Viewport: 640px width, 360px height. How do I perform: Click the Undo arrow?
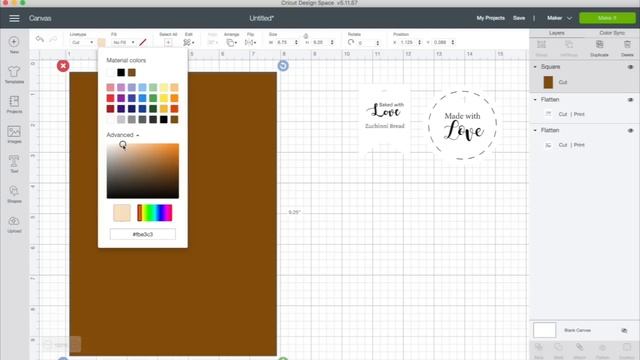click(x=40, y=39)
